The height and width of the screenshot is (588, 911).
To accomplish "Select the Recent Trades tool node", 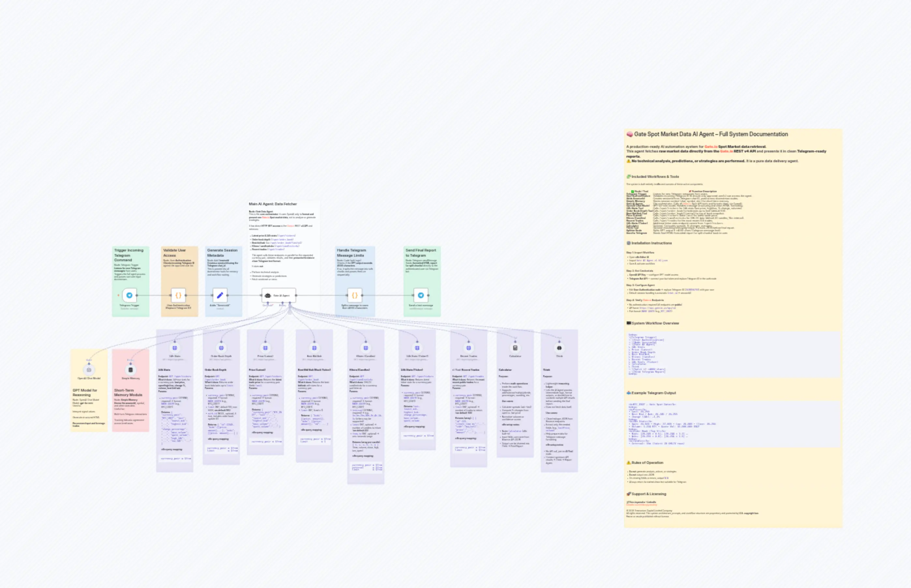I will click(469, 348).
